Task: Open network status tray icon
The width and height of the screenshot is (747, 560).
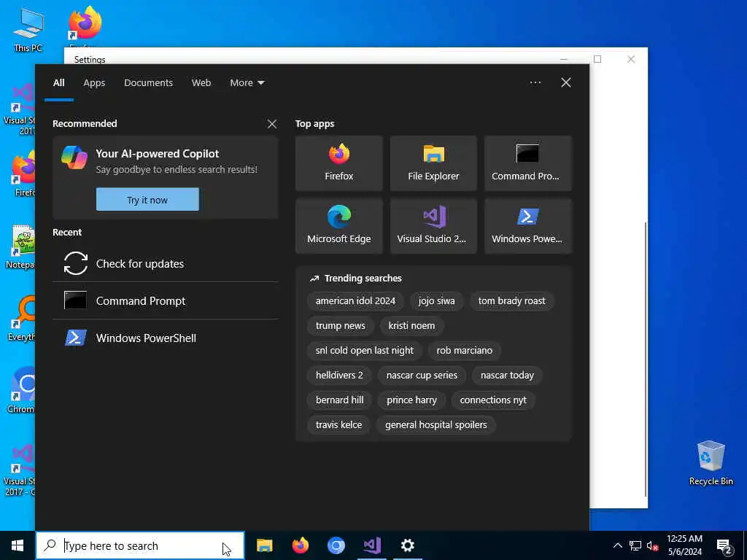Action: point(635,545)
